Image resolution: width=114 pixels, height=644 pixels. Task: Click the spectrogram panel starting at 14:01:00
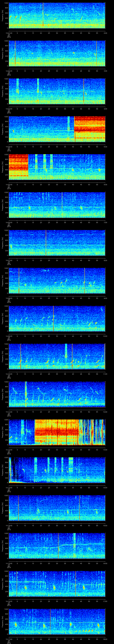click(57, 16)
